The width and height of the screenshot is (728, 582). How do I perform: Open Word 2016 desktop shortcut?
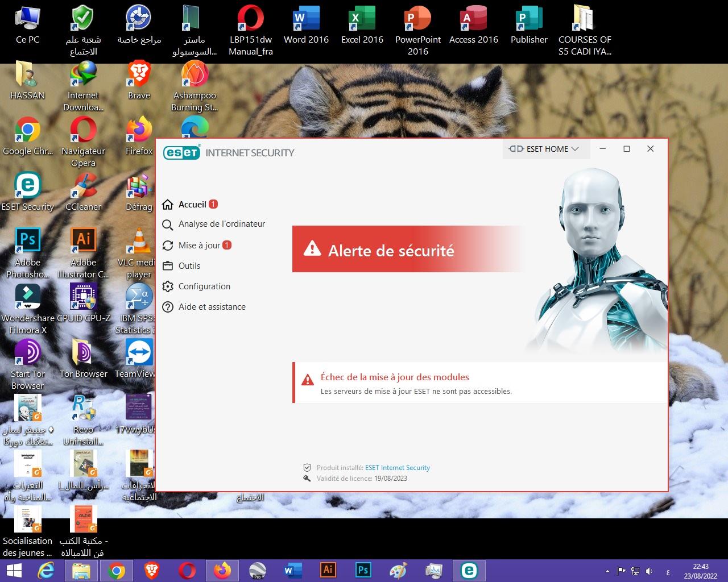pos(306,24)
